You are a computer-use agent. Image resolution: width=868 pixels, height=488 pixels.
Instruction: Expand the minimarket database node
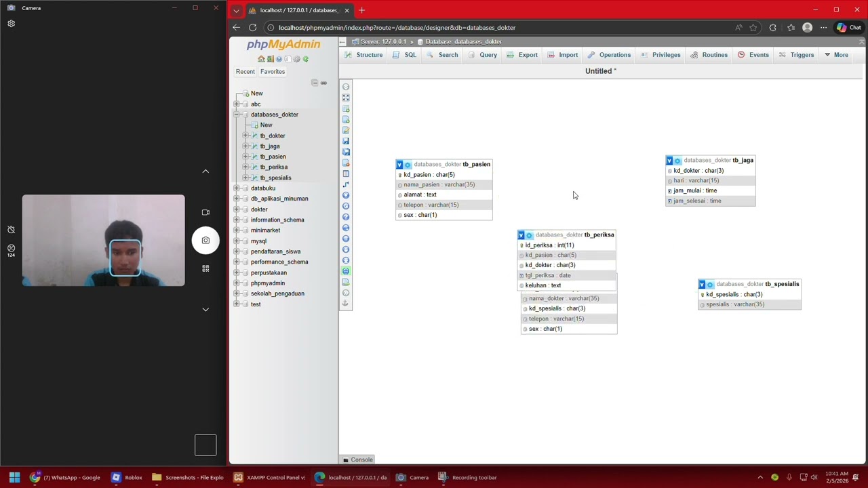tap(237, 230)
